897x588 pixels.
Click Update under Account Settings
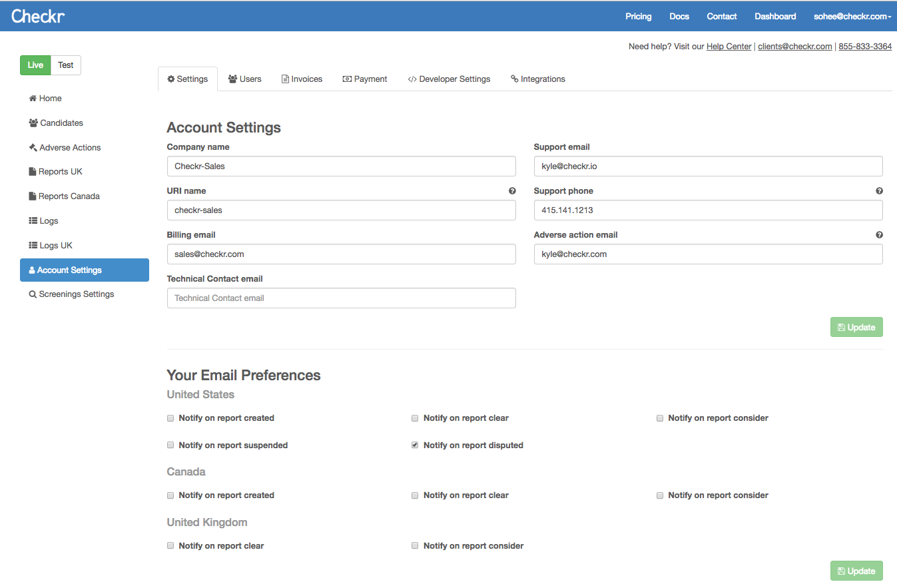tap(856, 327)
